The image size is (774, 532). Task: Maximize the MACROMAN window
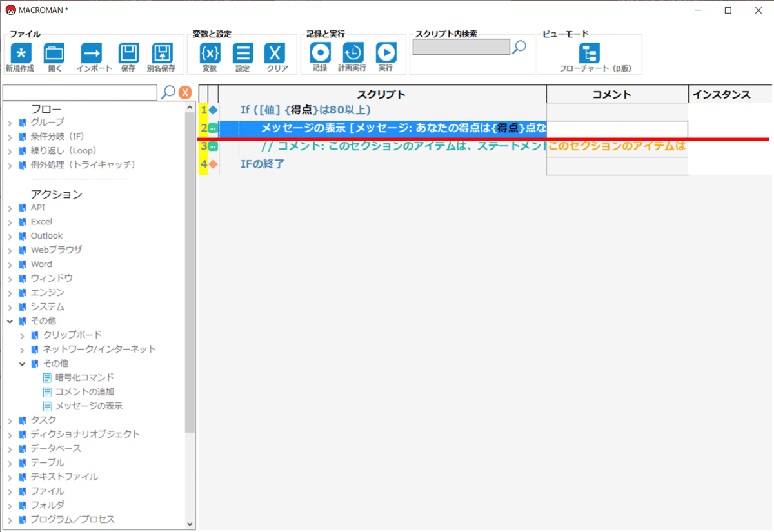[728, 10]
